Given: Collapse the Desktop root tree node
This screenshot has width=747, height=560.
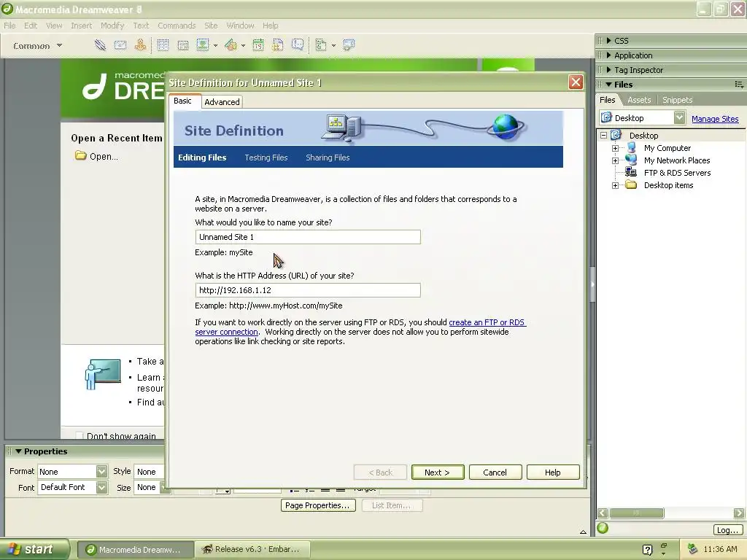Looking at the screenshot, I should (x=603, y=135).
